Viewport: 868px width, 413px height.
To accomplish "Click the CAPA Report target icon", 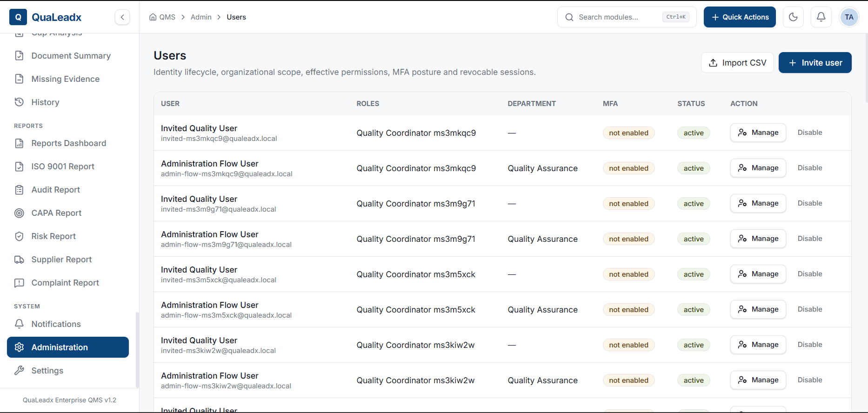I will [19, 213].
